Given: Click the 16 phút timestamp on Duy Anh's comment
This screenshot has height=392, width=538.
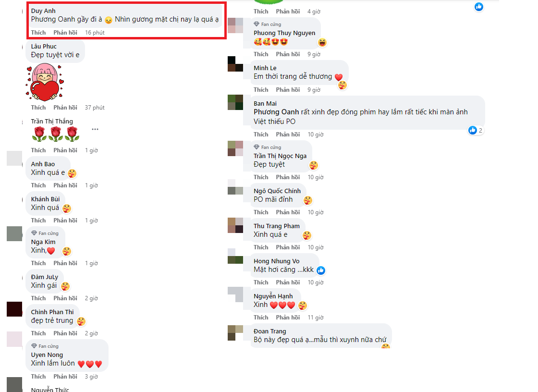Looking at the screenshot, I should click(x=95, y=33).
